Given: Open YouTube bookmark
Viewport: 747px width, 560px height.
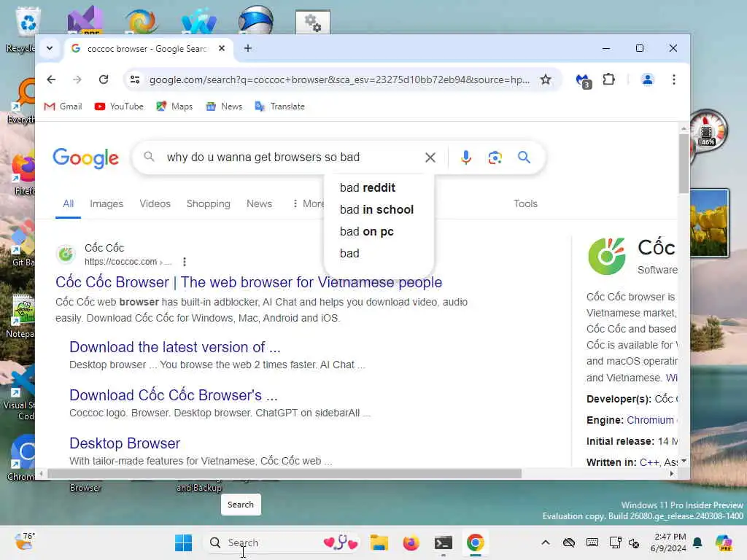Looking at the screenshot, I should click(x=119, y=106).
